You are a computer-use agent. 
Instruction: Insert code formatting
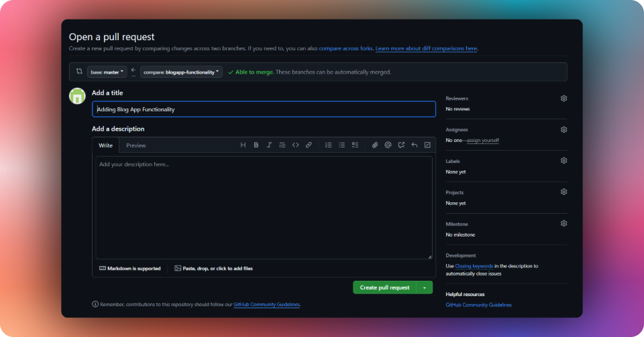296,145
